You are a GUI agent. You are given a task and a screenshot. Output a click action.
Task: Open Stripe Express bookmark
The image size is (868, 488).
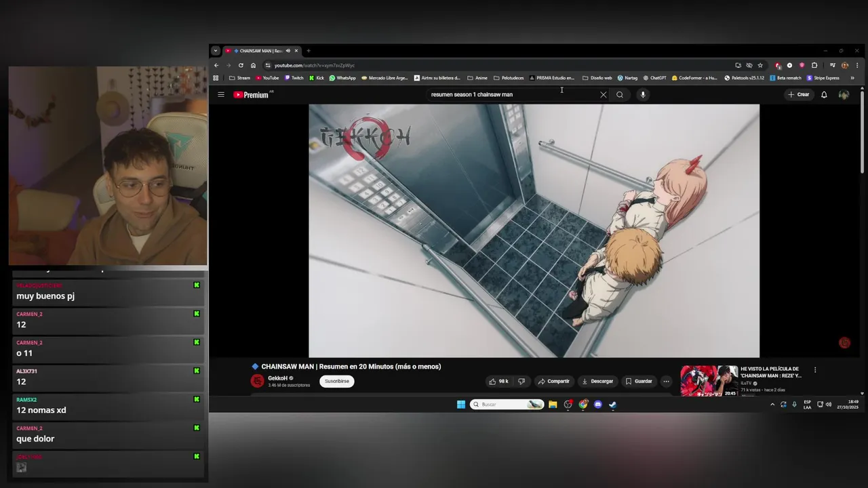pyautogui.click(x=823, y=78)
